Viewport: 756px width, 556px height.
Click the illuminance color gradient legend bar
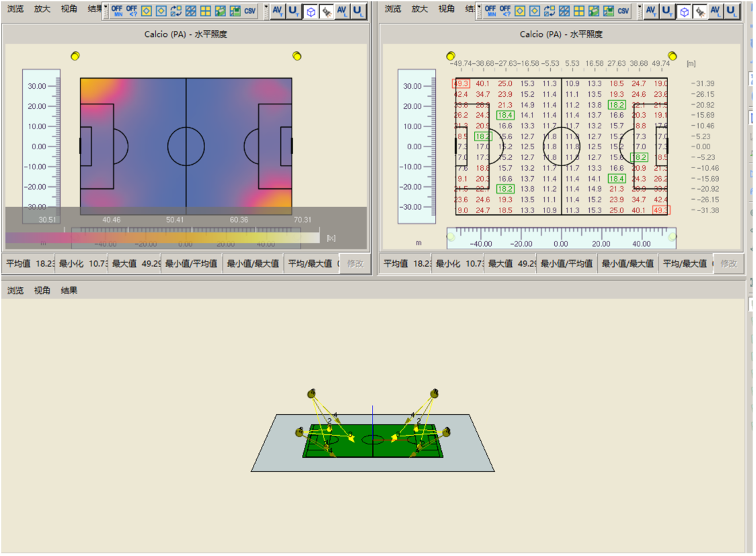(x=163, y=237)
